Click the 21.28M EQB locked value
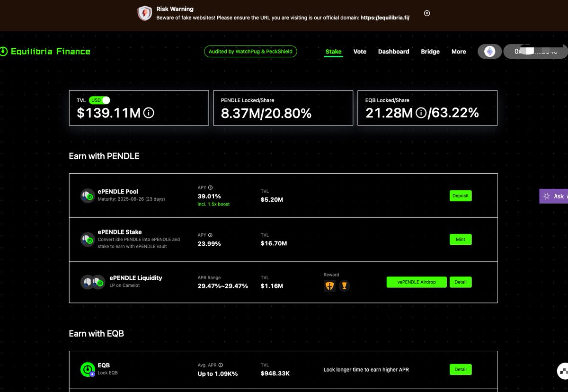This screenshot has height=392, width=568. coord(390,113)
